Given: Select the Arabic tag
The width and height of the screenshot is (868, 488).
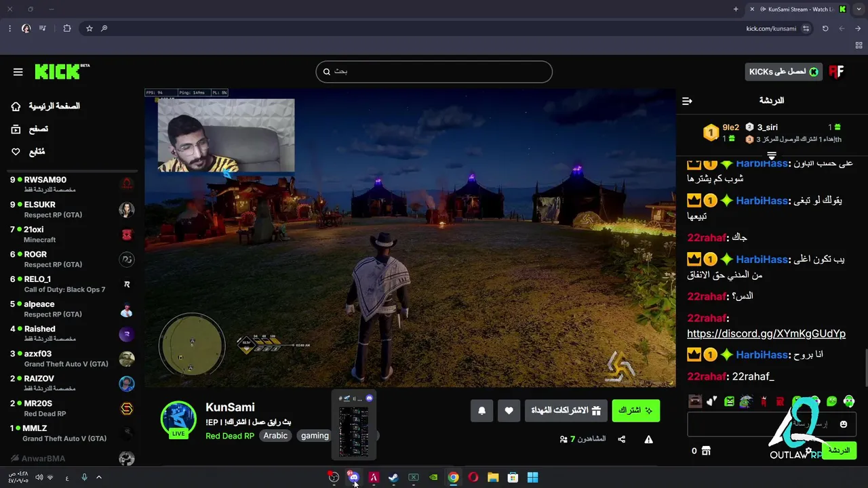Looking at the screenshot, I should click(275, 436).
